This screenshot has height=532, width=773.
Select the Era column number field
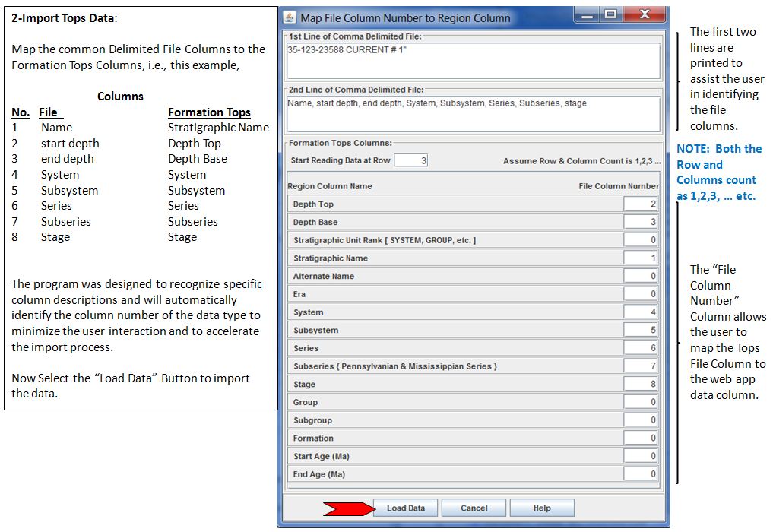641,294
